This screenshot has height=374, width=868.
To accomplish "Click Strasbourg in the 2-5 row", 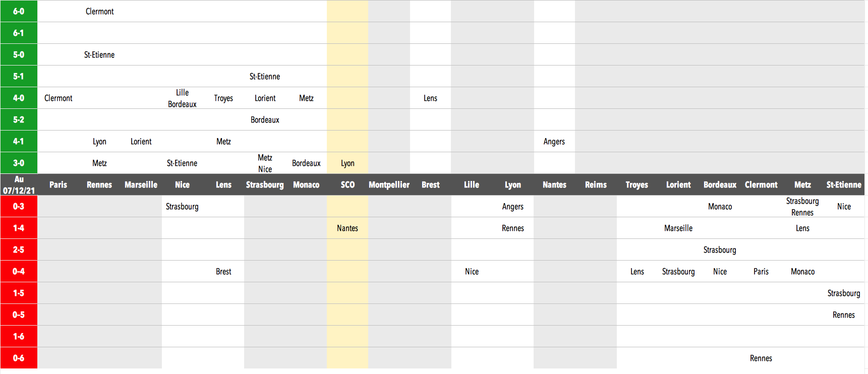I will coord(720,250).
